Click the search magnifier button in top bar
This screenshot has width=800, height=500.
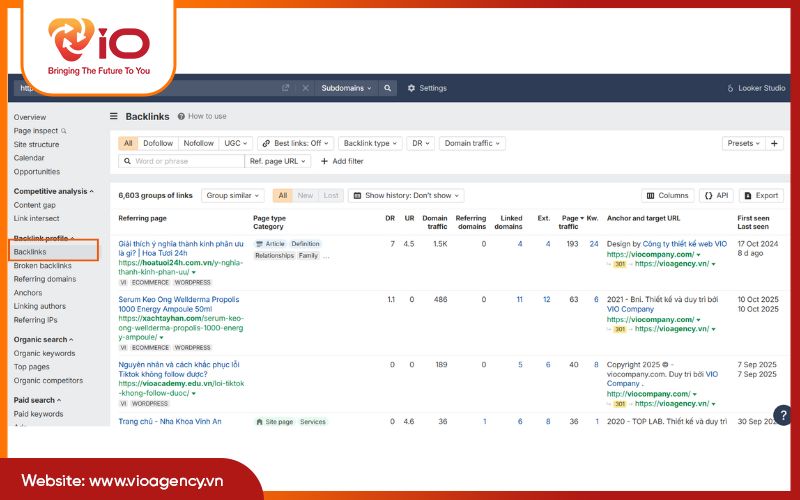point(388,88)
